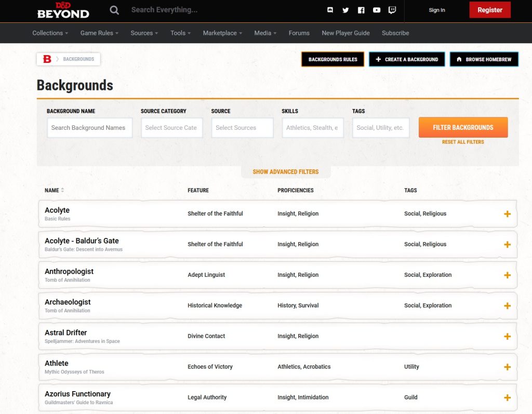Open the Tools menu

(180, 33)
